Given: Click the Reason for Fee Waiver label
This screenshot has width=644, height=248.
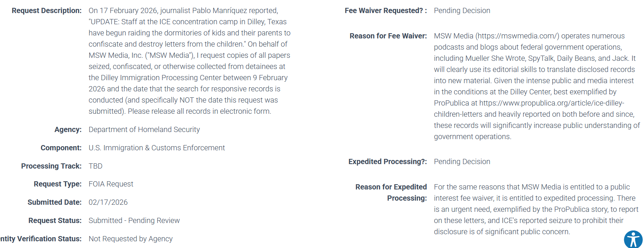Looking at the screenshot, I should [388, 36].
